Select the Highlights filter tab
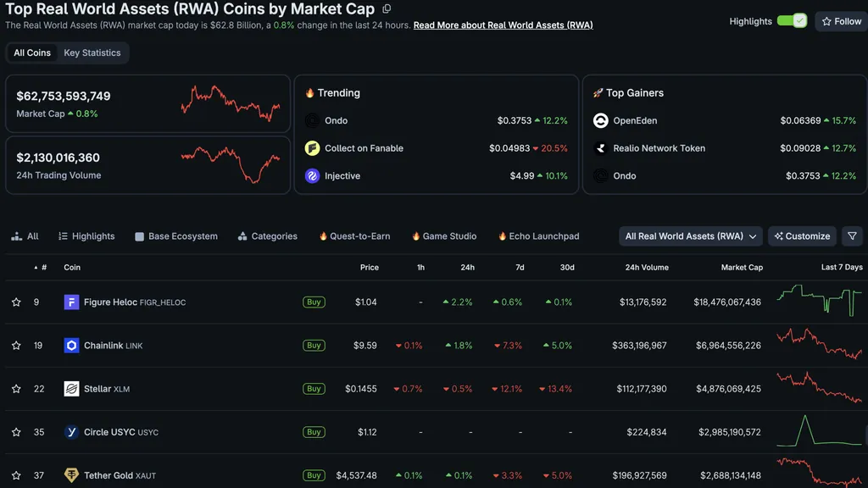The width and height of the screenshot is (868, 488). pyautogui.click(x=86, y=236)
